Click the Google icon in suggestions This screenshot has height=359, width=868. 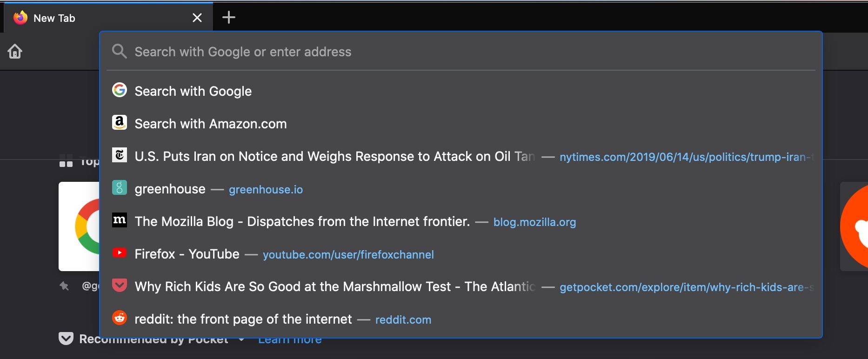tap(120, 90)
